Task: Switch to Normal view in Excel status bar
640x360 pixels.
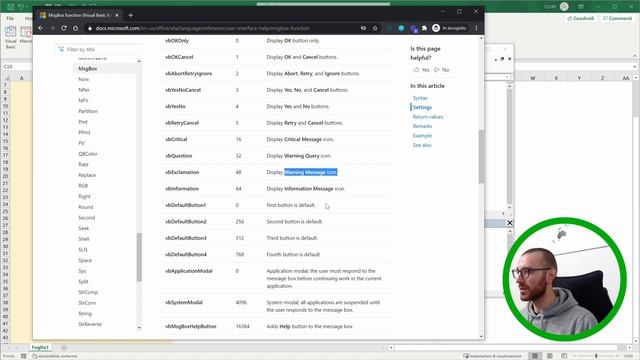Action: [x=535, y=356]
